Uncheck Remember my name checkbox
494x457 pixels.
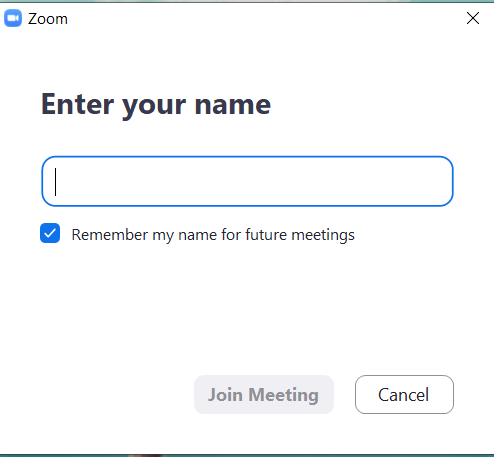50,233
